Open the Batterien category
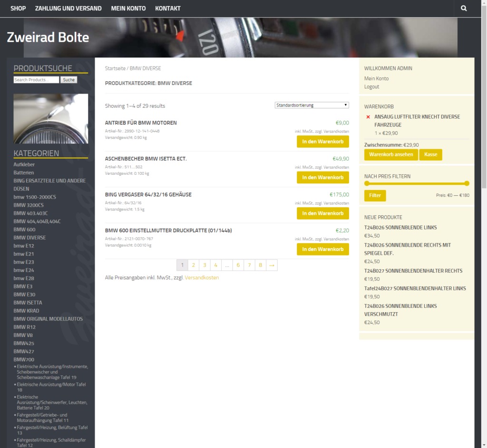The width and height of the screenshot is (487, 448). point(24,172)
